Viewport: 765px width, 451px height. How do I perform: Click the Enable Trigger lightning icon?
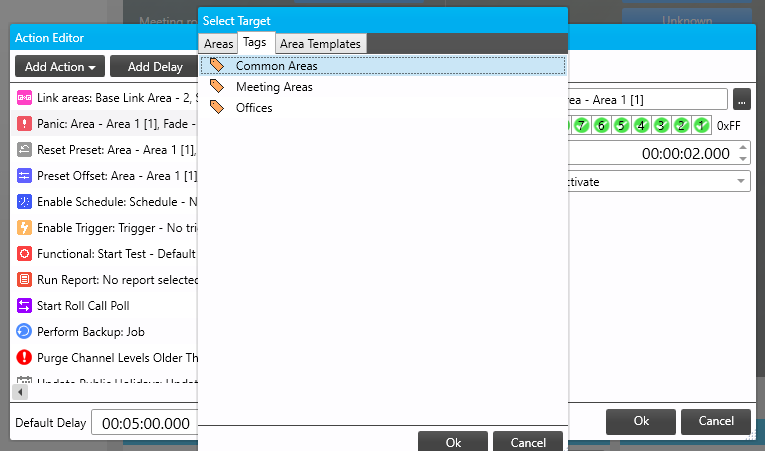point(24,227)
